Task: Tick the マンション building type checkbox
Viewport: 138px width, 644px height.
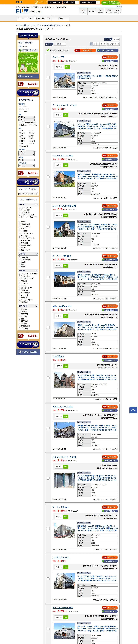Action: coord(20,109)
